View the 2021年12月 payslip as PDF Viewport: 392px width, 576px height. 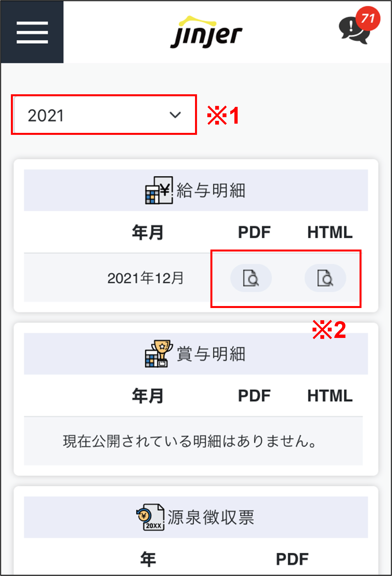coord(251,278)
